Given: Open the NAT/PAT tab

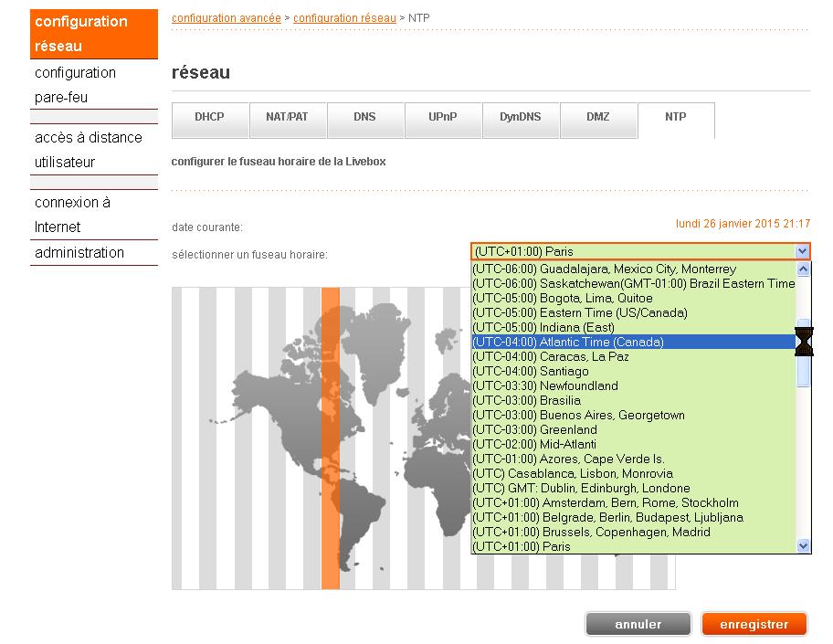Looking at the screenshot, I should 287,118.
